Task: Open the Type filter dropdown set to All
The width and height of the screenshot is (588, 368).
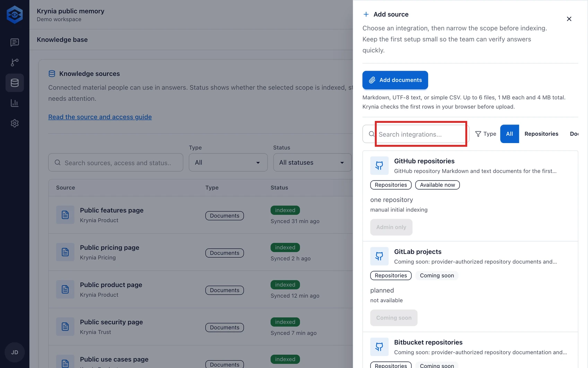Action: coord(228,162)
